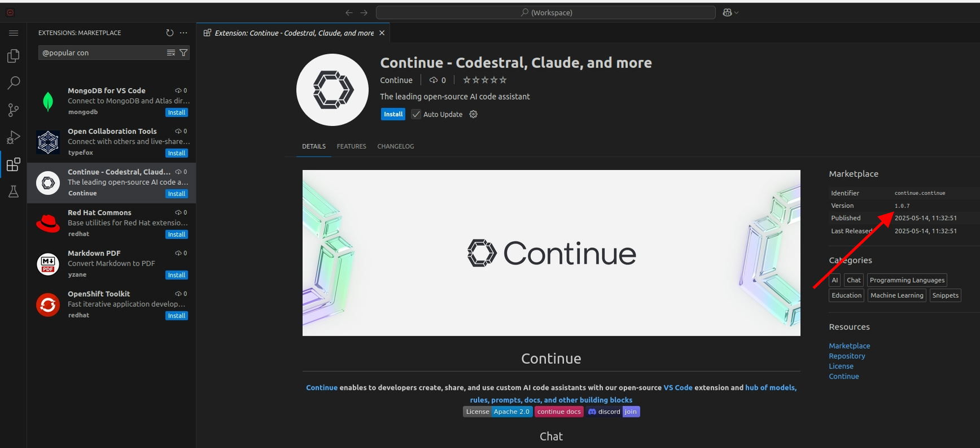The image size is (980, 448).
Task: Open the License resource link
Action: tap(841, 366)
